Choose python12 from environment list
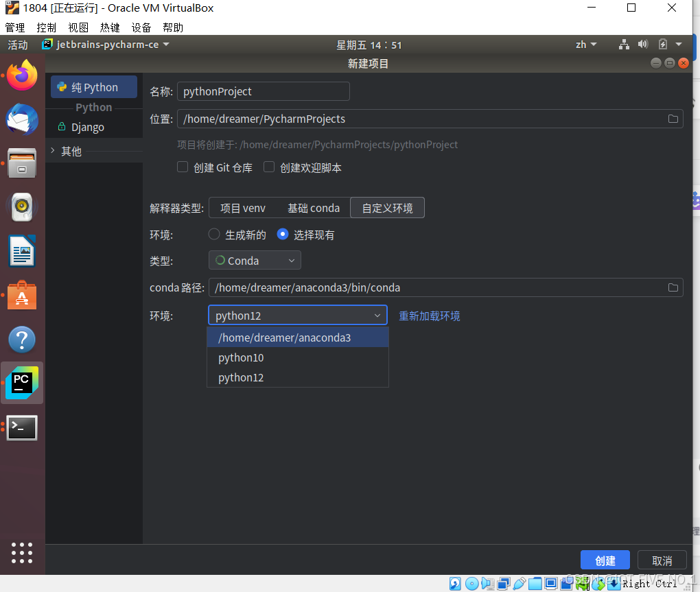The image size is (700, 592). point(298,378)
